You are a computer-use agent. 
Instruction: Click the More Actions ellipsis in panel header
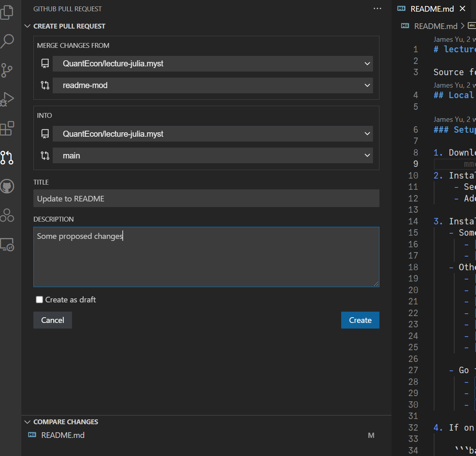[377, 8]
